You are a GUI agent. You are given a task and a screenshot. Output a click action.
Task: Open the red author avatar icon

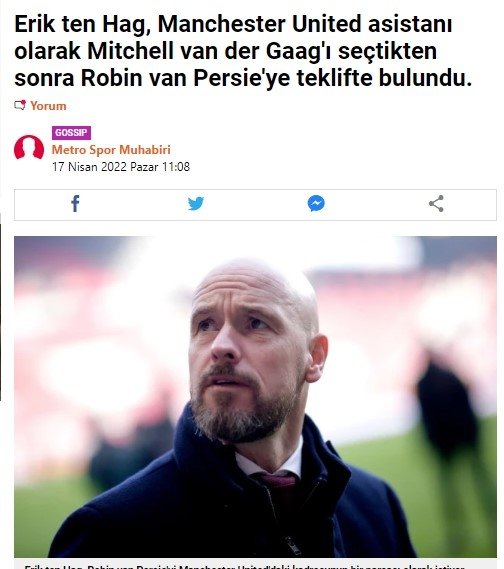click(x=29, y=147)
